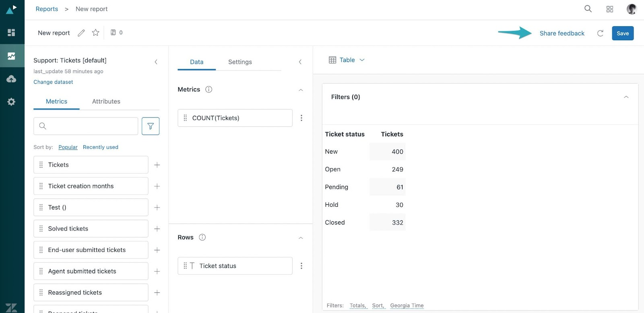
Task: Click the Save button
Action: [x=622, y=33]
